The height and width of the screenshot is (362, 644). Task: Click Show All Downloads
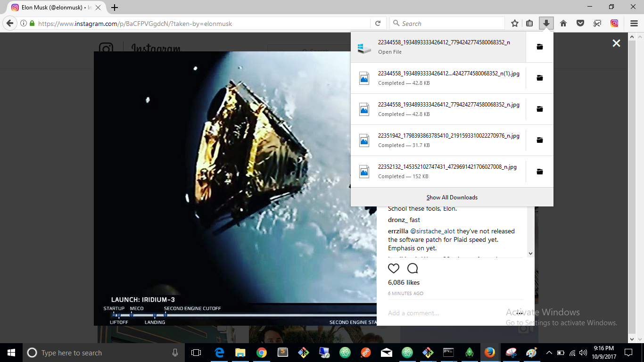(x=452, y=197)
